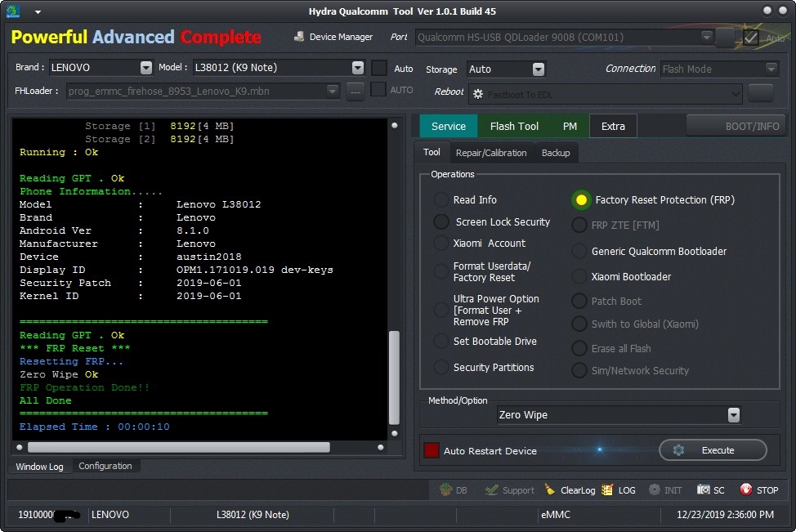Select Generic Qualcomm Bootloader option
This screenshot has width=796, height=532.
579,251
